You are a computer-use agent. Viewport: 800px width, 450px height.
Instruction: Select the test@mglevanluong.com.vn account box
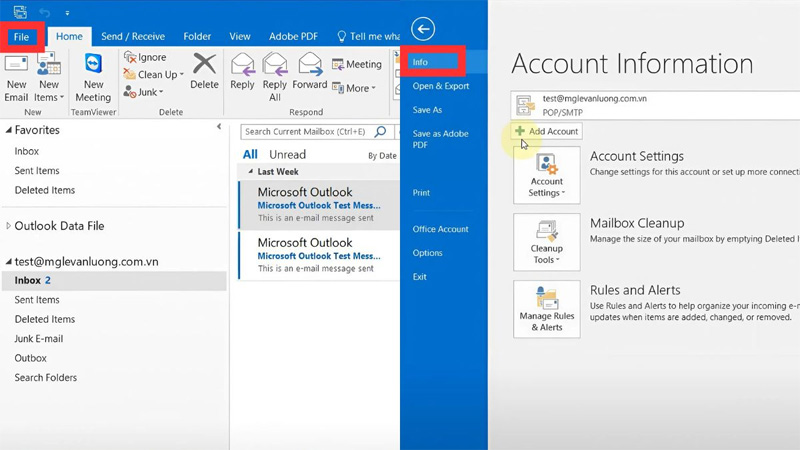(x=655, y=106)
